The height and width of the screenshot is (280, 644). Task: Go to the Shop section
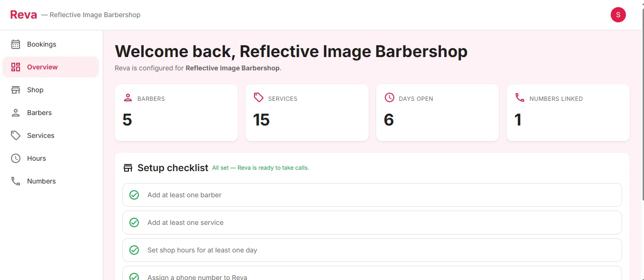pos(51,90)
